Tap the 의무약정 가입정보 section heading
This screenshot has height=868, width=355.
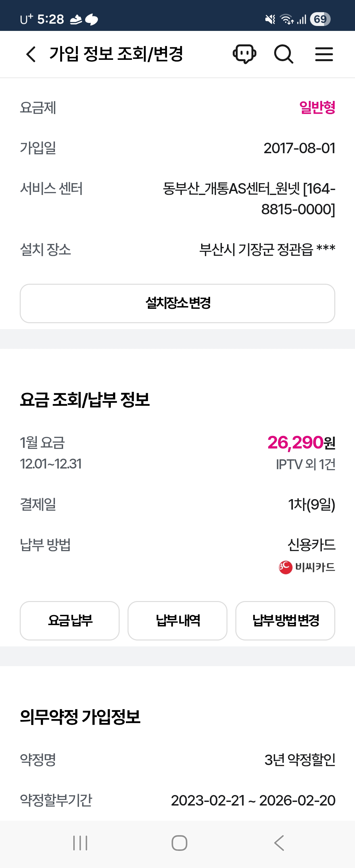80,717
